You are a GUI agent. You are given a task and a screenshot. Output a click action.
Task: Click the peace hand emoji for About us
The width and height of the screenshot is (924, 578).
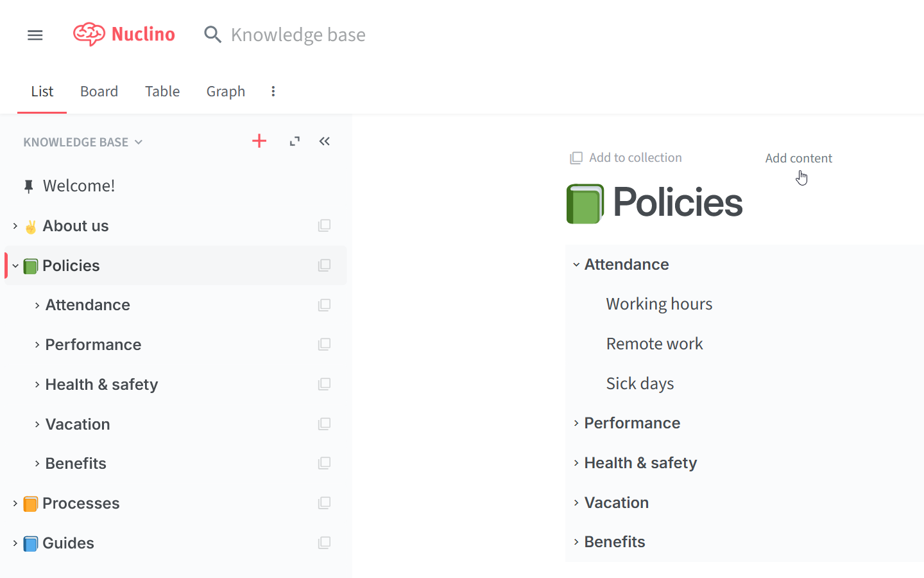[x=31, y=226]
